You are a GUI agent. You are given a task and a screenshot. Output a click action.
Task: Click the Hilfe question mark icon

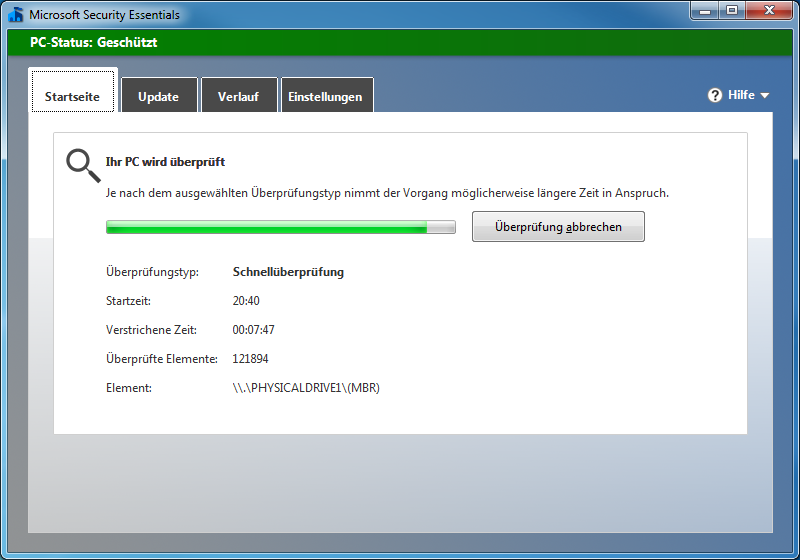point(715,95)
